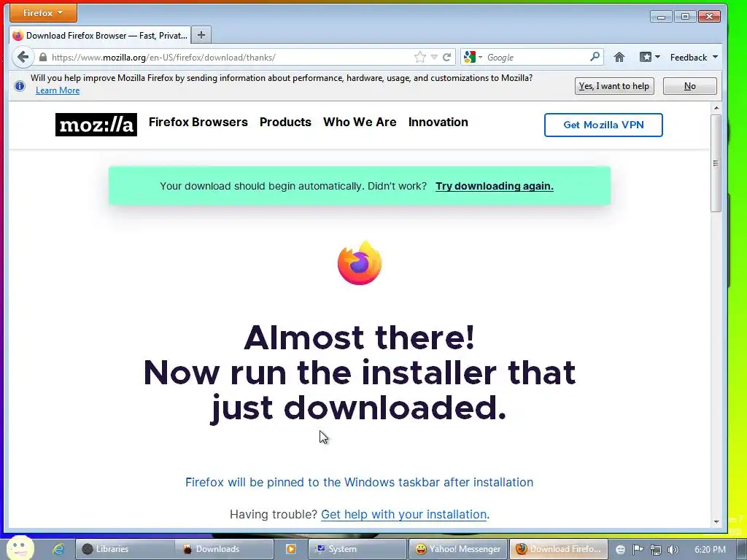Reload the page with refresh icon
This screenshot has width=747, height=560.
tap(447, 57)
